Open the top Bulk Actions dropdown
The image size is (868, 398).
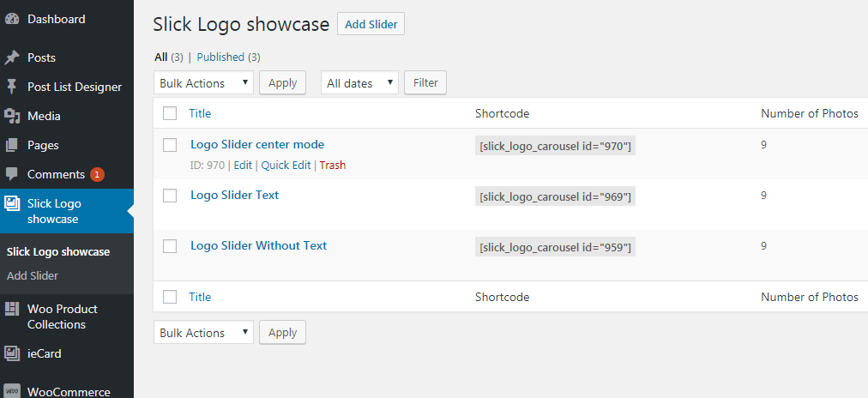204,83
